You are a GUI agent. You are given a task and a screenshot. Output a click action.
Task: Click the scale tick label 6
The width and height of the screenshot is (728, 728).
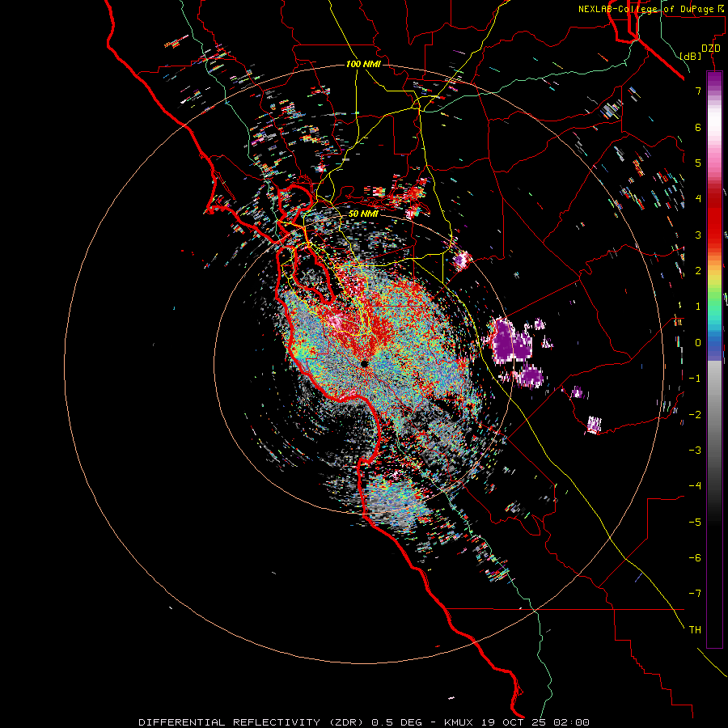(x=698, y=127)
